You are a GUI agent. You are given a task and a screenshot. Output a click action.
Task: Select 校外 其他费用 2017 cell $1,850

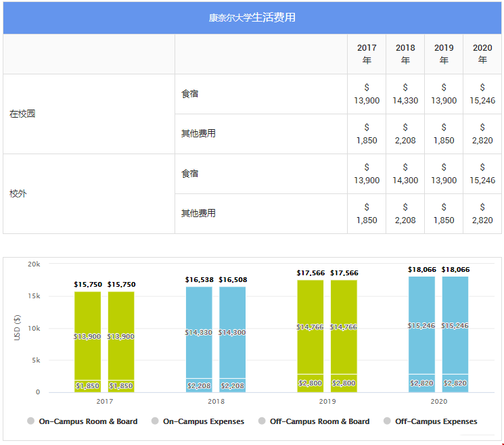[367, 213]
